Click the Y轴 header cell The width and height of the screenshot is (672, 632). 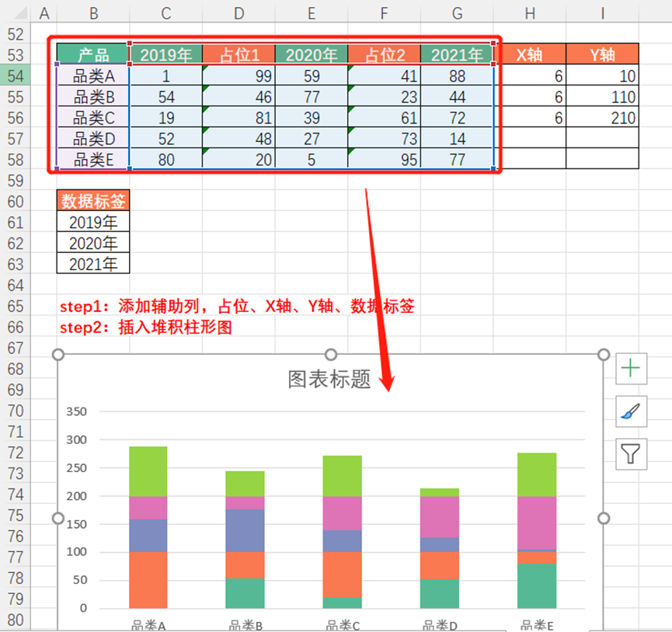click(602, 54)
